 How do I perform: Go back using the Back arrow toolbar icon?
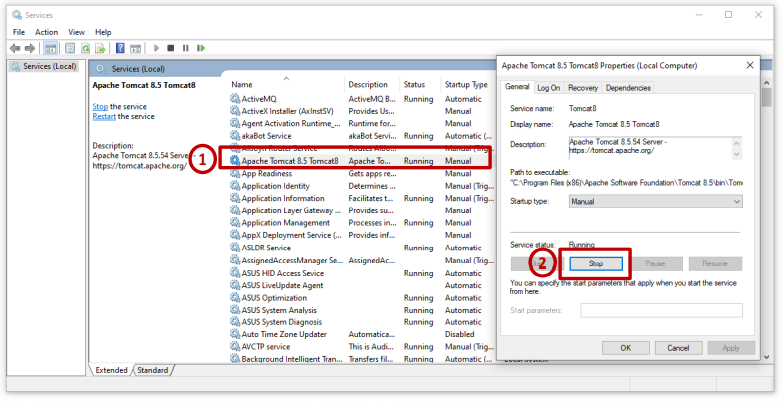15,48
